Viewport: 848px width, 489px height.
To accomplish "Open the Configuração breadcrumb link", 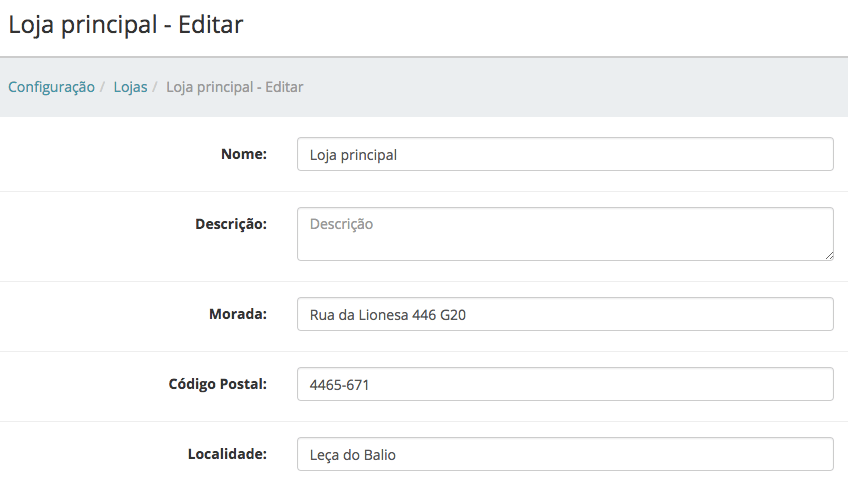I will 51,87.
